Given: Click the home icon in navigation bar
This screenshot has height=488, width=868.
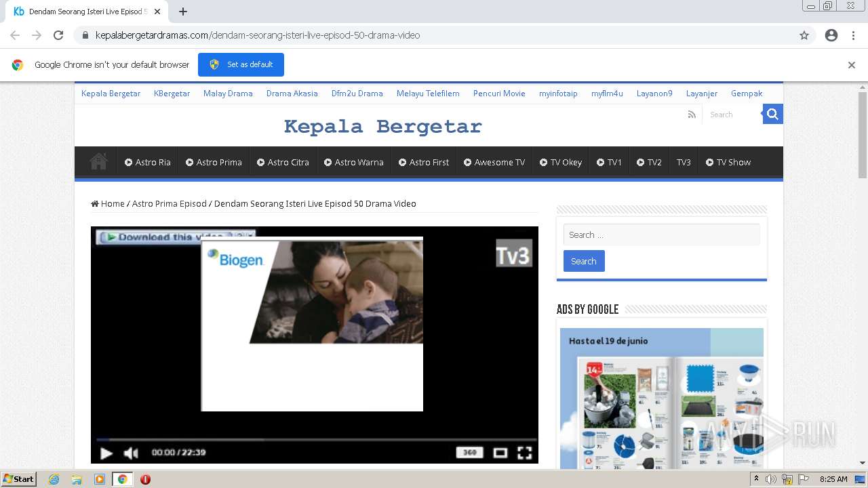Looking at the screenshot, I should click(98, 161).
